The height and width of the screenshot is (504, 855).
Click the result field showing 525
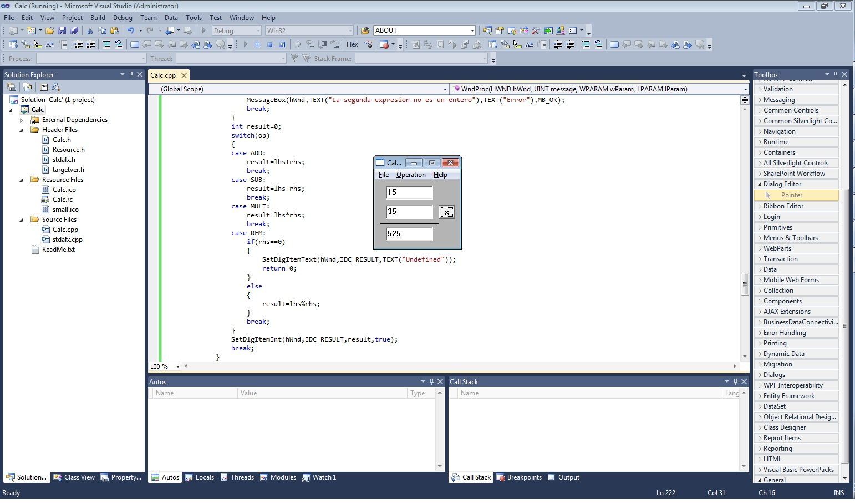(409, 234)
